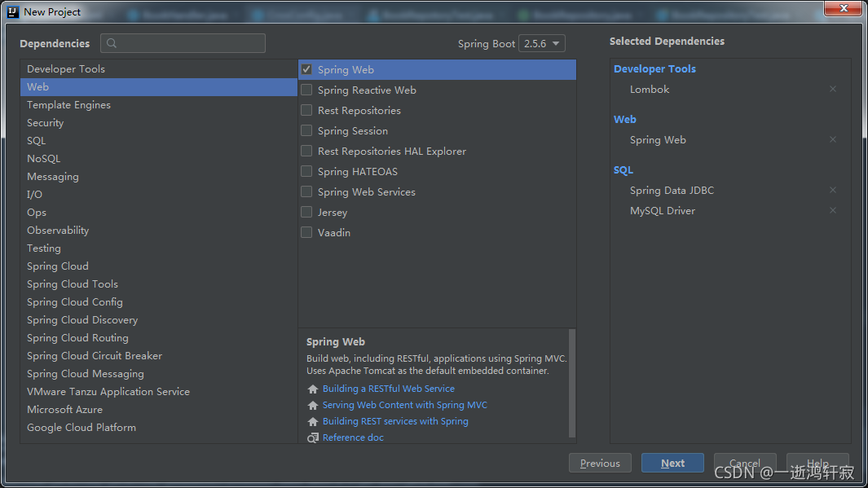Image resolution: width=868 pixels, height=488 pixels.
Task: Tick the Spring Session checkbox
Action: click(306, 130)
